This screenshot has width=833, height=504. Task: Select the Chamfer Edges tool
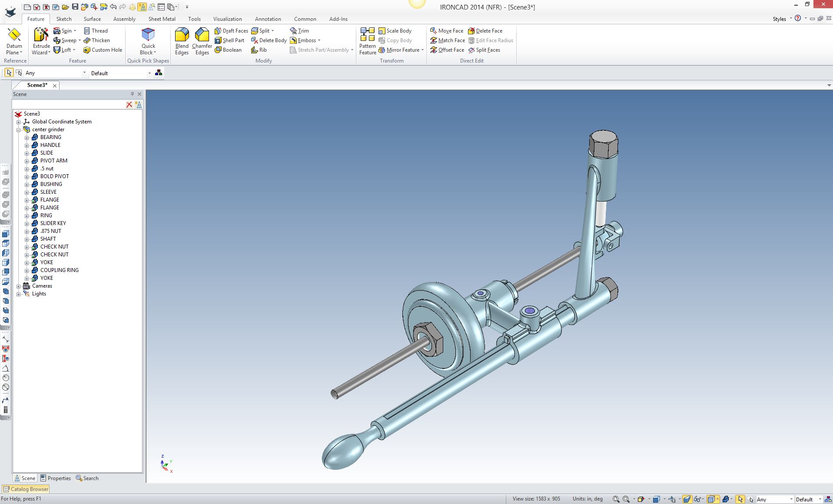click(202, 35)
